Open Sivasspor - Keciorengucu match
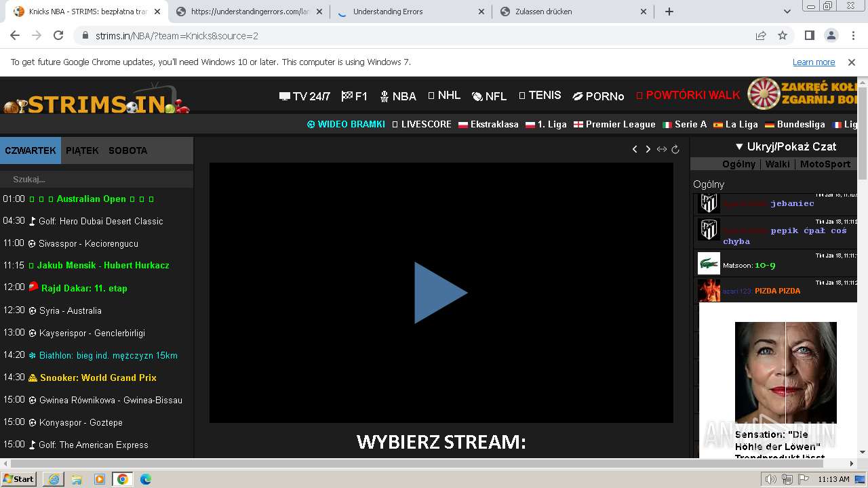This screenshot has width=868, height=488. pos(83,243)
